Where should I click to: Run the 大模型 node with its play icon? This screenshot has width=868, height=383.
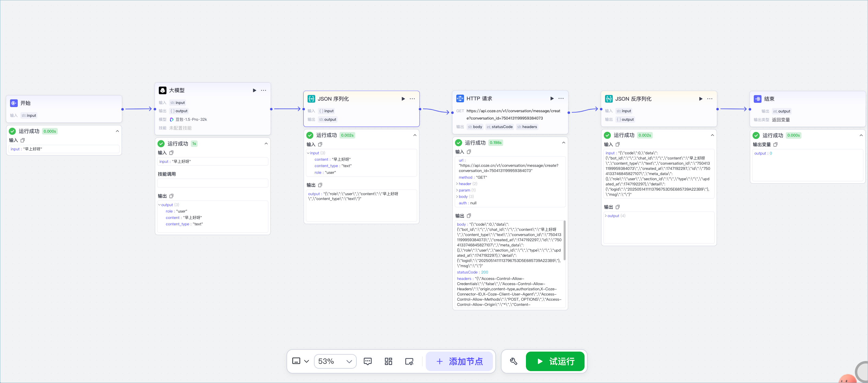254,90
